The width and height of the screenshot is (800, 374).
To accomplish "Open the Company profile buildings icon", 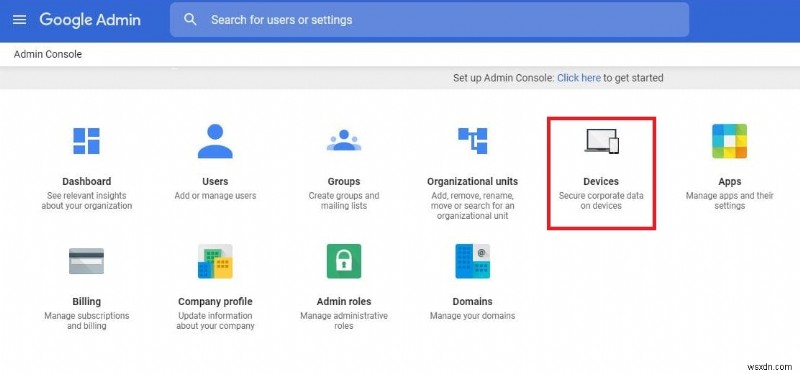I will point(215,261).
